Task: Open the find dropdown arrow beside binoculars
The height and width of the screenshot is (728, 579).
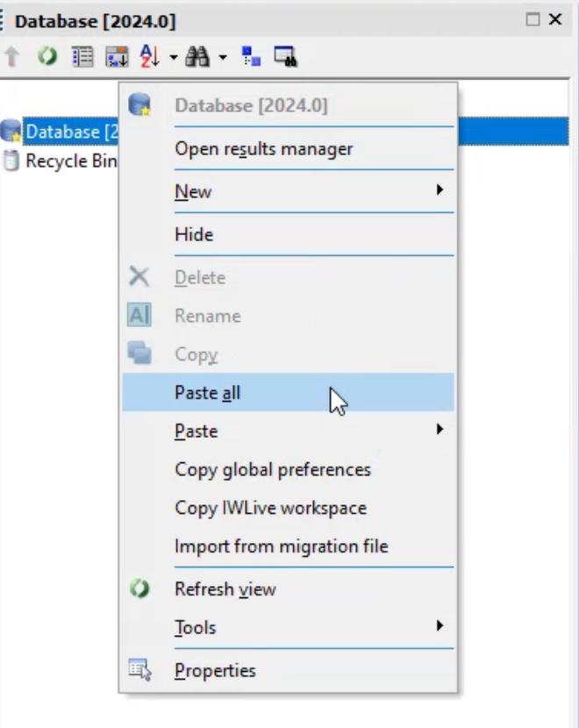Action: pyautogui.click(x=223, y=58)
